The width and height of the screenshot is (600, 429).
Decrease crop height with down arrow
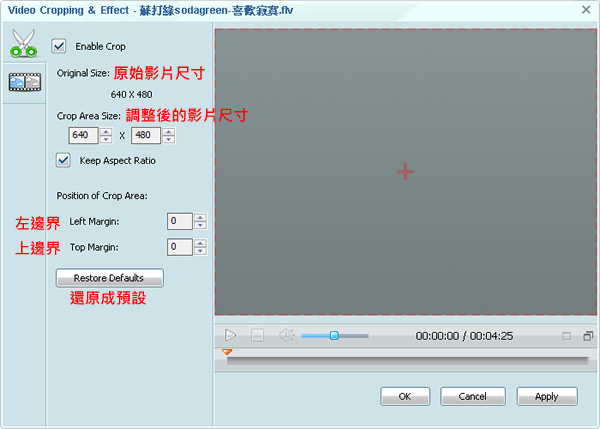[169, 140]
